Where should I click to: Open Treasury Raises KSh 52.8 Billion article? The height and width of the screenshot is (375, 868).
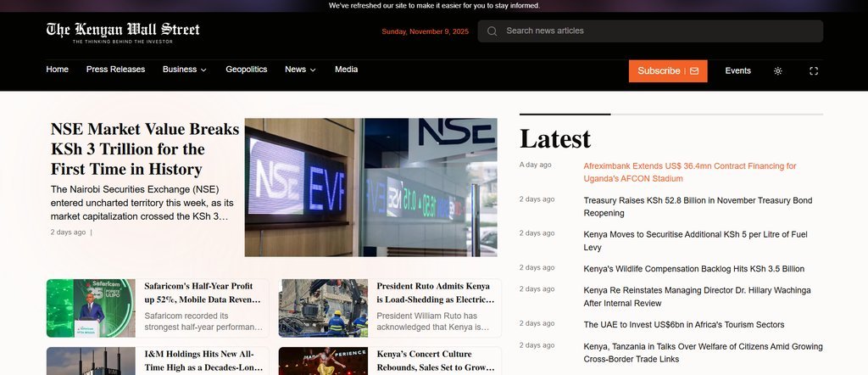tap(698, 207)
